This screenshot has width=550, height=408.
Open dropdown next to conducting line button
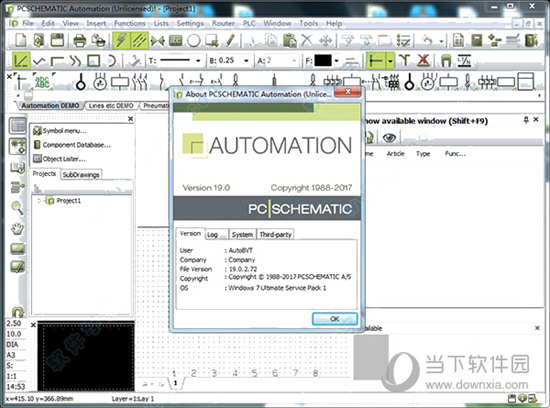390,61
